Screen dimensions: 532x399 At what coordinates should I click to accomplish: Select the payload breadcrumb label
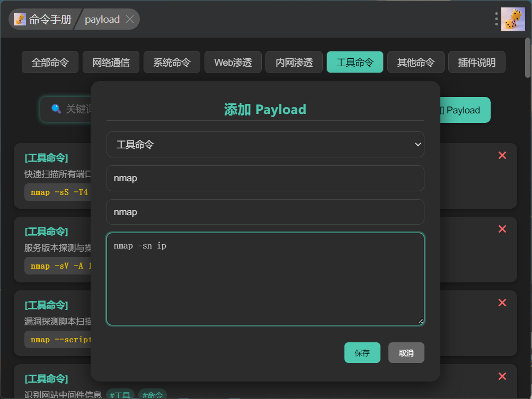tap(102, 19)
